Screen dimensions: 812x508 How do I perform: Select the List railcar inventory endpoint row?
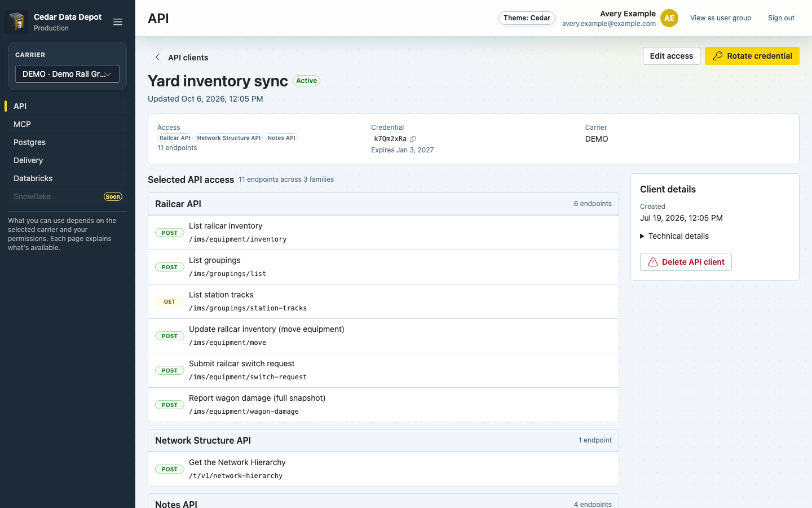[x=383, y=233]
